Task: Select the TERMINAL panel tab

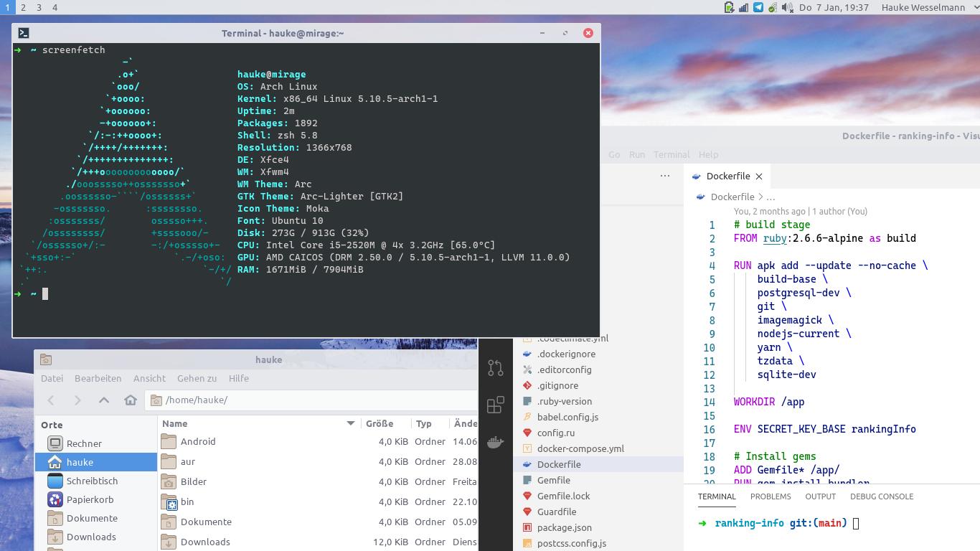Action: coord(717,496)
